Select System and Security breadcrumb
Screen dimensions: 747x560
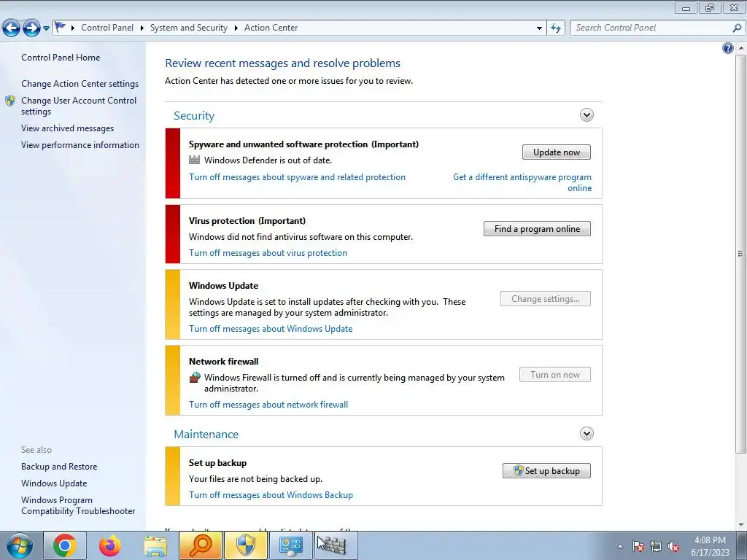[189, 28]
